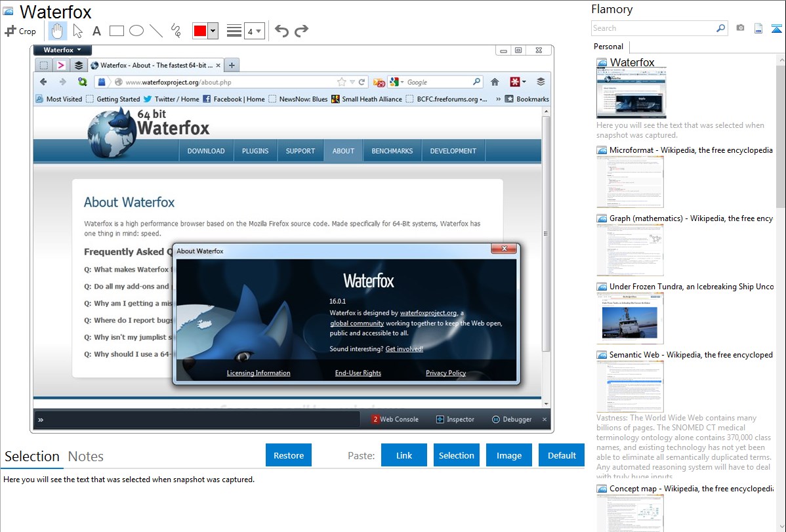Open the SUPPORT nav item

click(x=300, y=151)
